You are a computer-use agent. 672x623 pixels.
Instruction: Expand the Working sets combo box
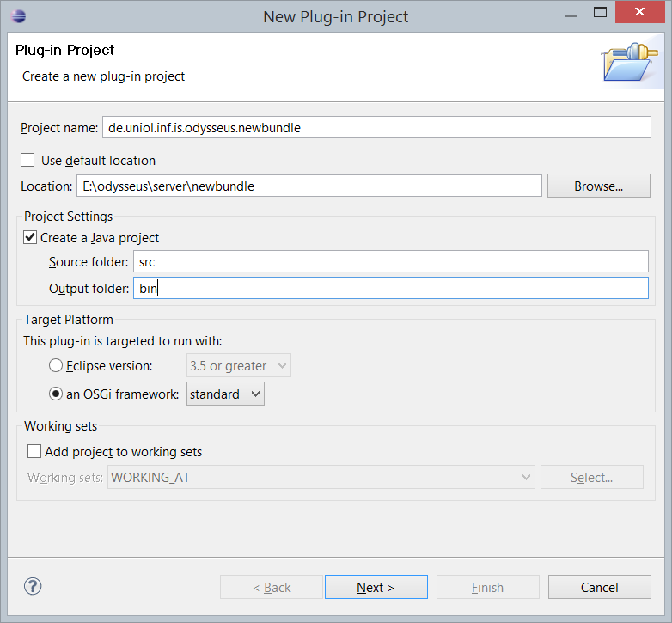tap(321, 477)
